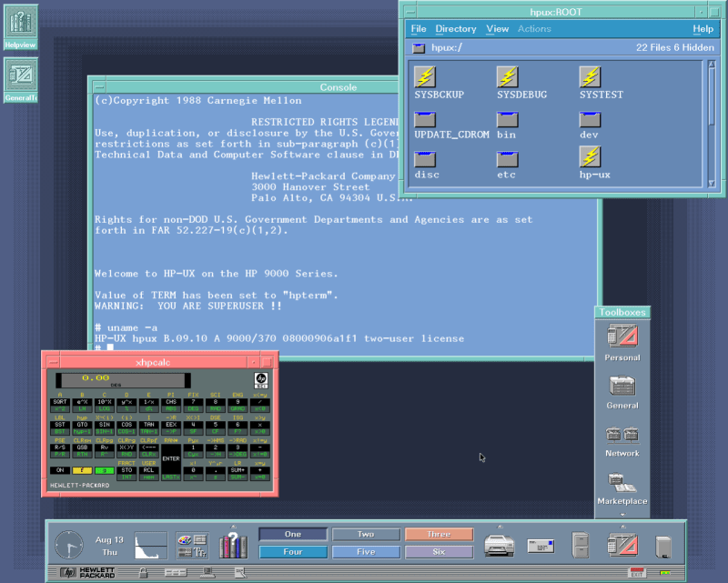Open the Directory menu in File Manager
Image resolution: width=728 pixels, height=583 pixels.
click(455, 29)
